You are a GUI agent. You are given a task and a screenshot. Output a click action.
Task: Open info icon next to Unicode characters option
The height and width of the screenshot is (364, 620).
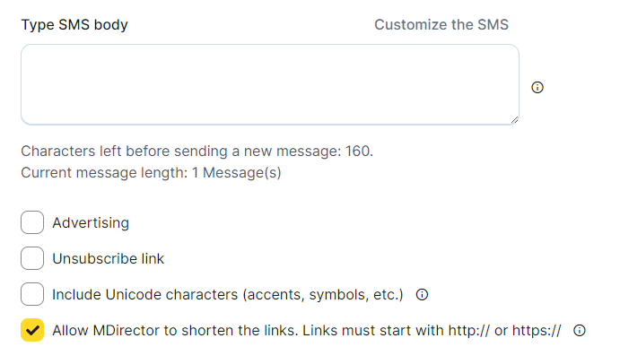pyautogui.click(x=422, y=294)
